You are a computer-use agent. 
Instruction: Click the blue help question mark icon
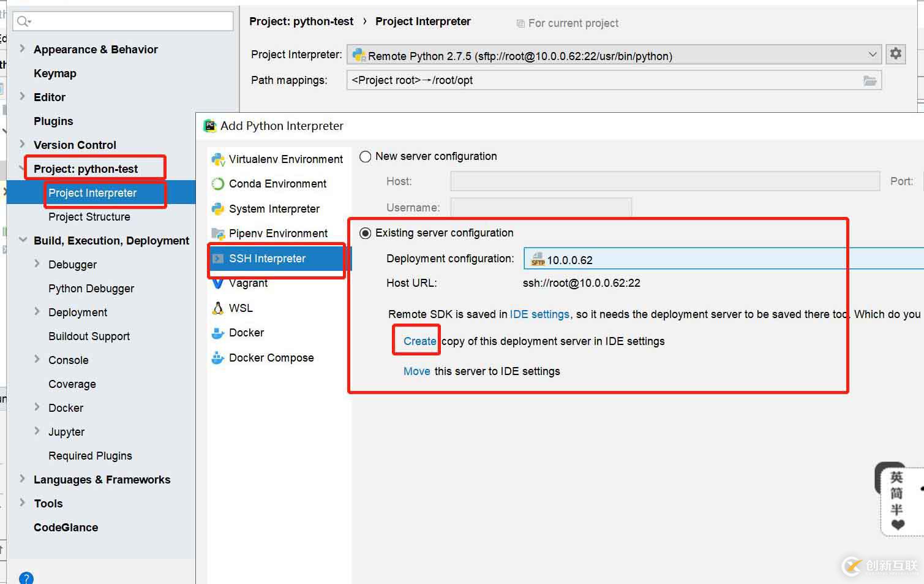point(26,578)
